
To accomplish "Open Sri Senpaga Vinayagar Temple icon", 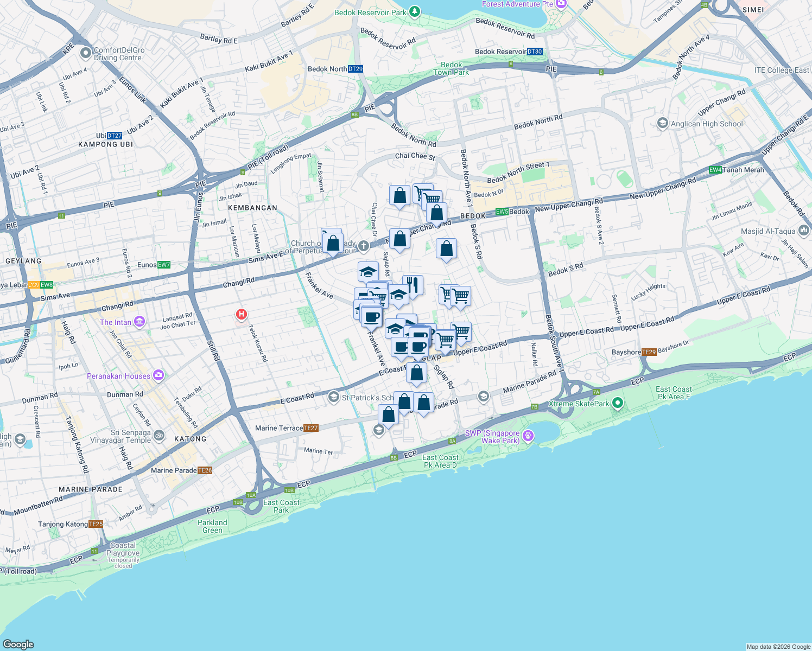I will (159, 435).
